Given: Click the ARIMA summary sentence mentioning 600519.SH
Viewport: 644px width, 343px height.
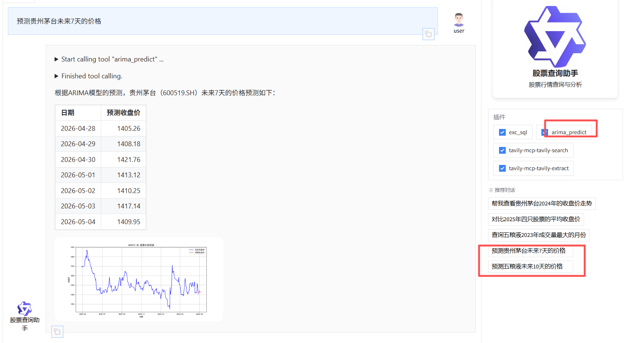Looking at the screenshot, I should pos(165,93).
